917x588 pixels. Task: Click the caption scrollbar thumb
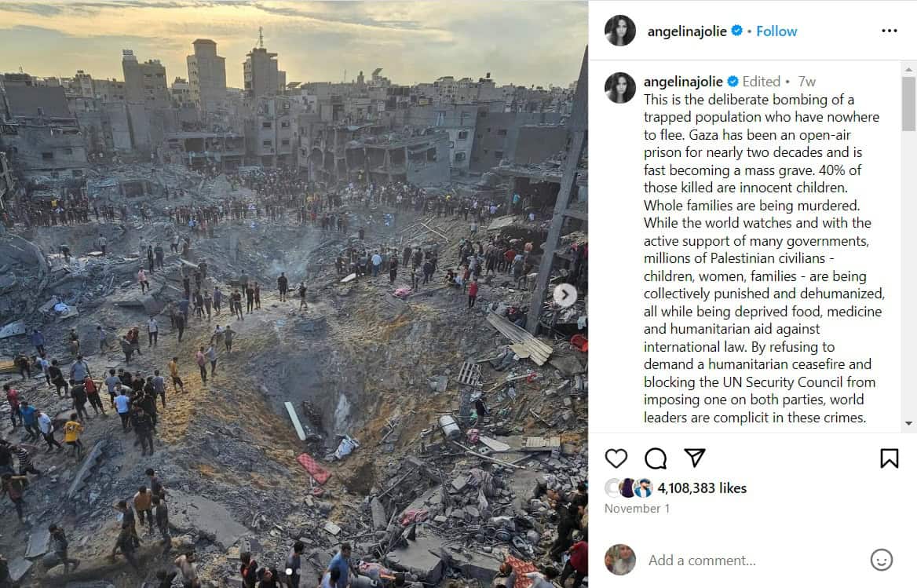click(x=908, y=104)
